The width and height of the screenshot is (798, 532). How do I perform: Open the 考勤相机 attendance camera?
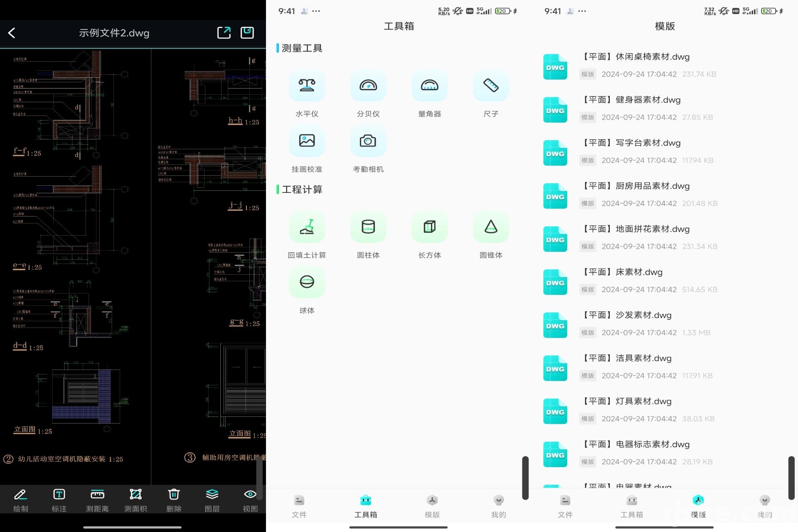368,149
